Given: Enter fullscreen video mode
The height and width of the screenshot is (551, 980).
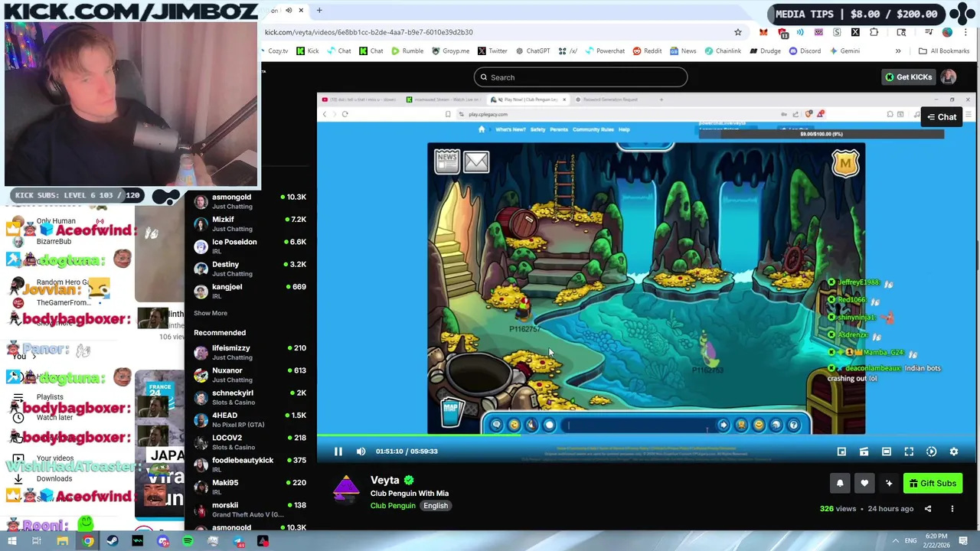Looking at the screenshot, I should (909, 452).
